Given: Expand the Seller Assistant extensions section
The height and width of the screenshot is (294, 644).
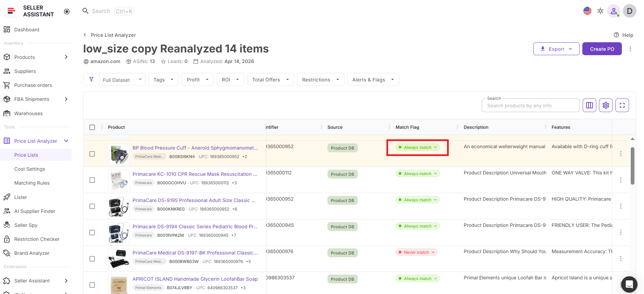Looking at the screenshot, I should tap(66, 281).
